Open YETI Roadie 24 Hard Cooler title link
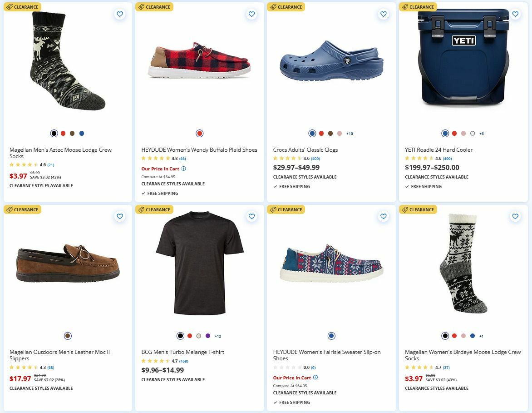 coord(438,150)
